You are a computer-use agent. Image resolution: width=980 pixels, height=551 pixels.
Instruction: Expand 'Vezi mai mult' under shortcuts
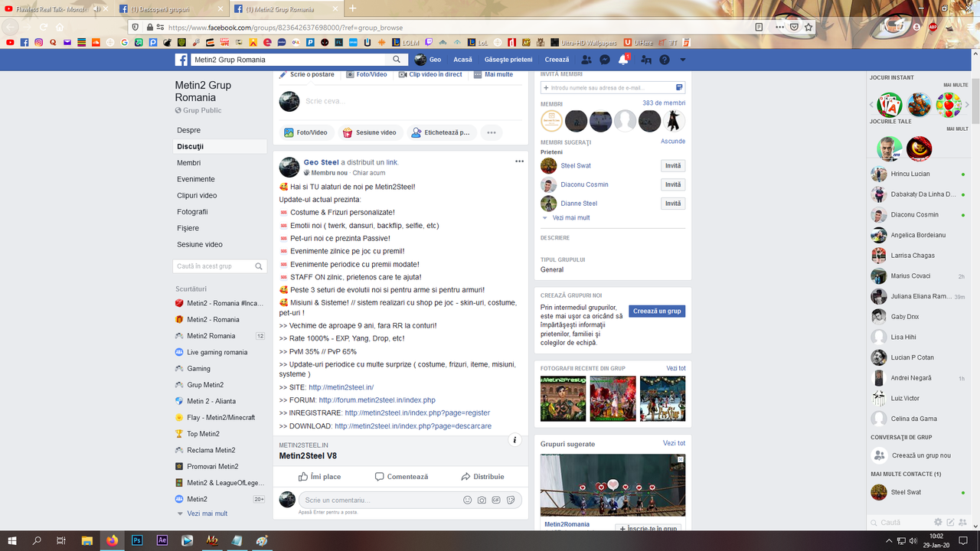207,514
